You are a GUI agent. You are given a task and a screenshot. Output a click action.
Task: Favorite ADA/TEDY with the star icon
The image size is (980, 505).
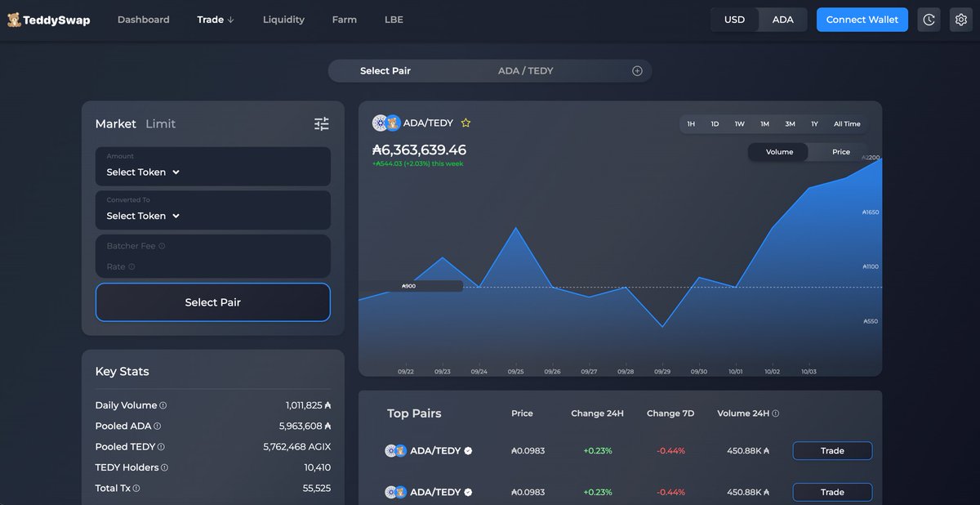click(465, 123)
